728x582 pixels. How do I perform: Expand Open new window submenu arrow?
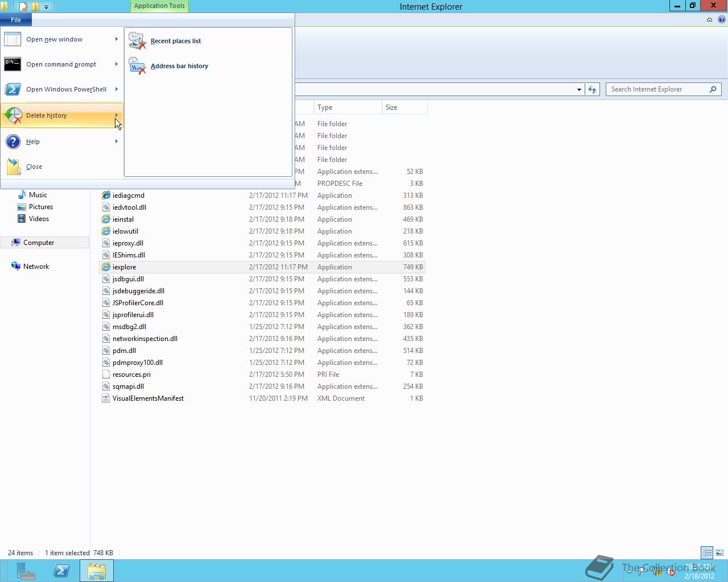(x=116, y=39)
